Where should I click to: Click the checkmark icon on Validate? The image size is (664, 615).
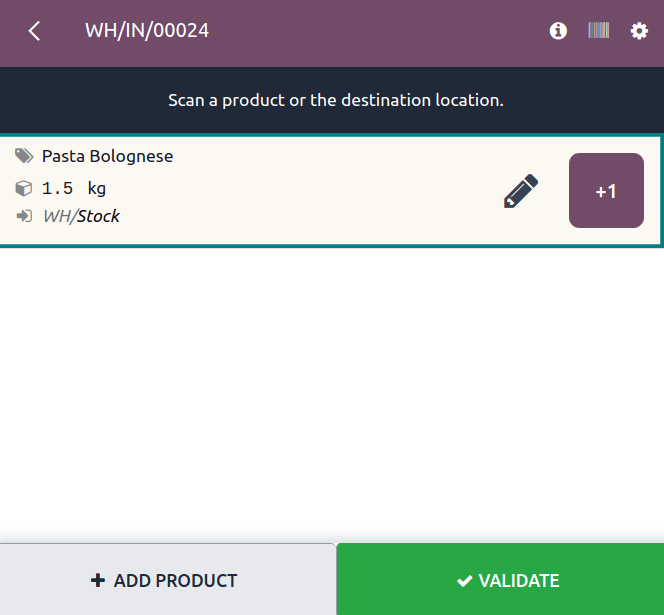coord(464,580)
